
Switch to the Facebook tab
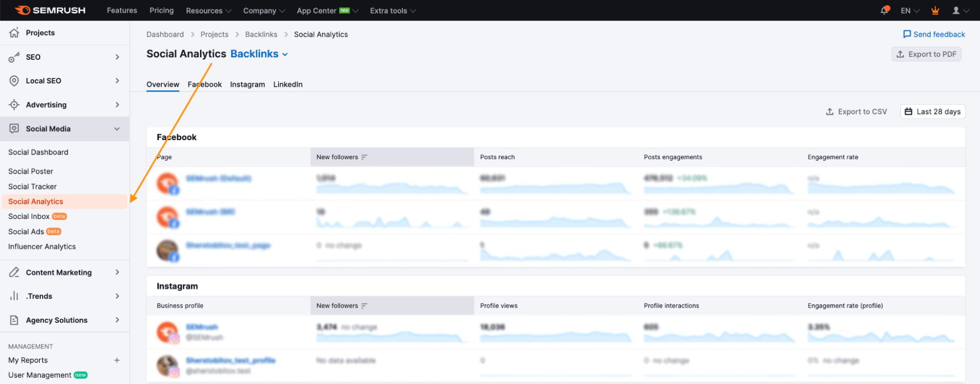204,84
